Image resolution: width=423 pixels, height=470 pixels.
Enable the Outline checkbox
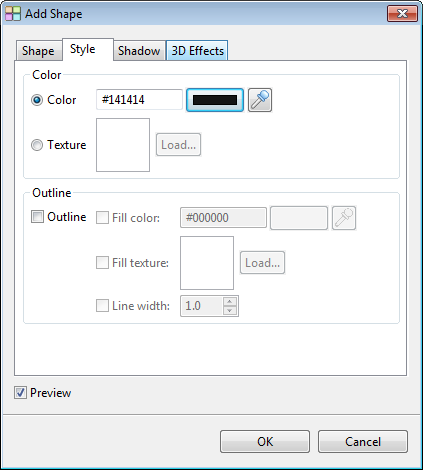click(37, 217)
